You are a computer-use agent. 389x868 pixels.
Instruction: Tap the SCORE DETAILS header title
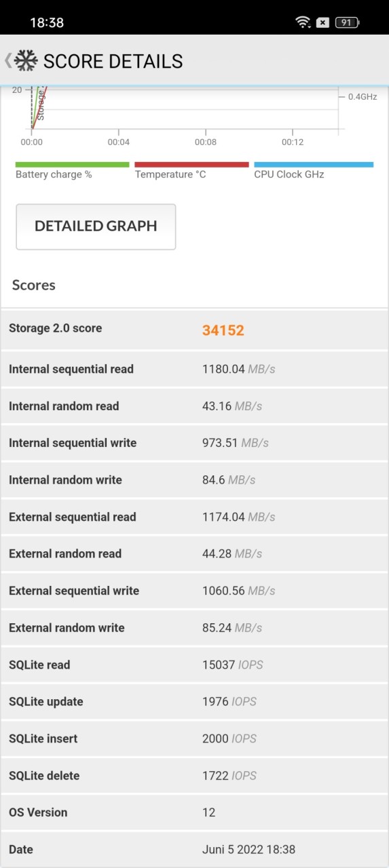click(113, 61)
